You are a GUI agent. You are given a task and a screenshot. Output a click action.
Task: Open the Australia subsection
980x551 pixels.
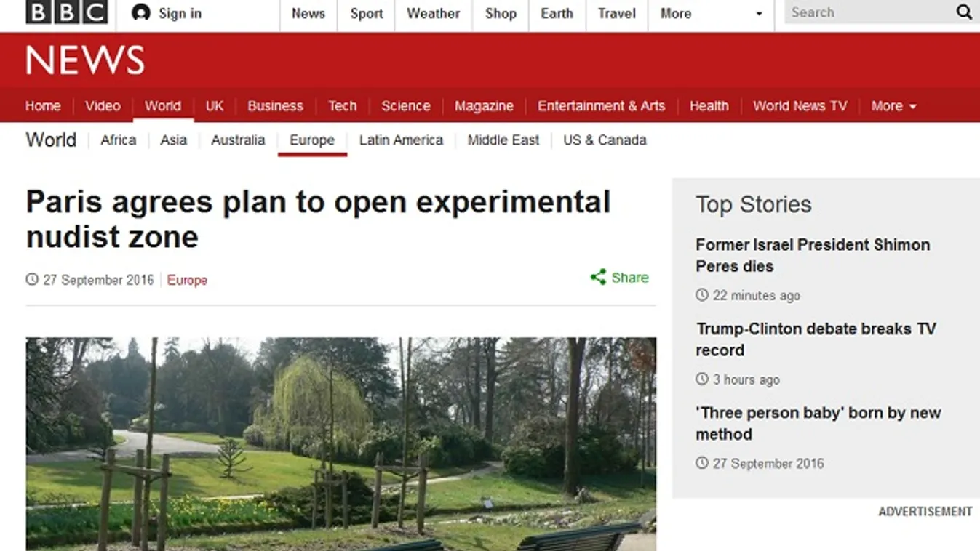pyautogui.click(x=238, y=140)
